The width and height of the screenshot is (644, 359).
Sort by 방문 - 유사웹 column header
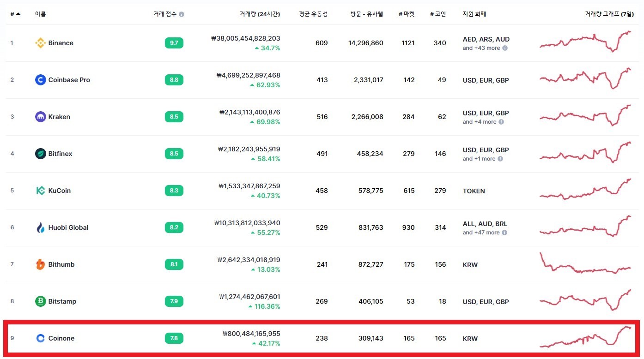click(367, 14)
